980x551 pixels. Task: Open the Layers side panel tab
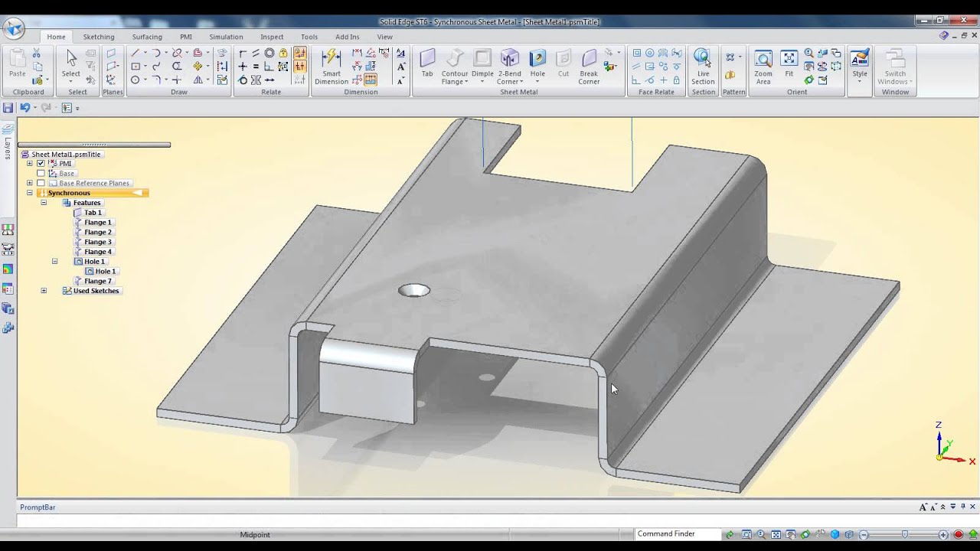8,142
